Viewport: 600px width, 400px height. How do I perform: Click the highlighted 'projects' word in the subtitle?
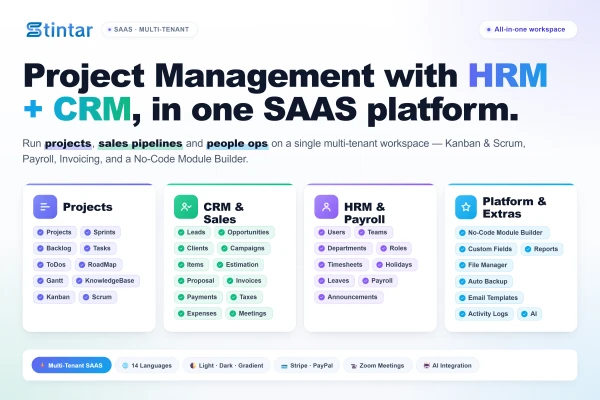pyautogui.click(x=68, y=144)
